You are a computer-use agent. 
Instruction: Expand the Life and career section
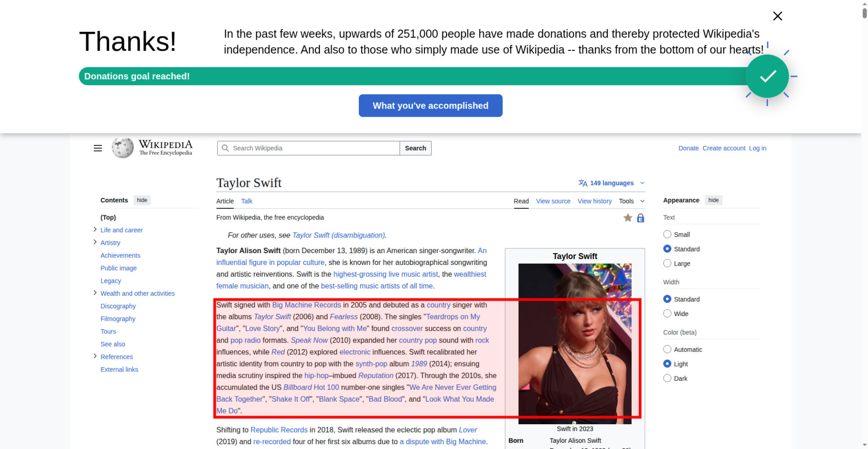95,230
